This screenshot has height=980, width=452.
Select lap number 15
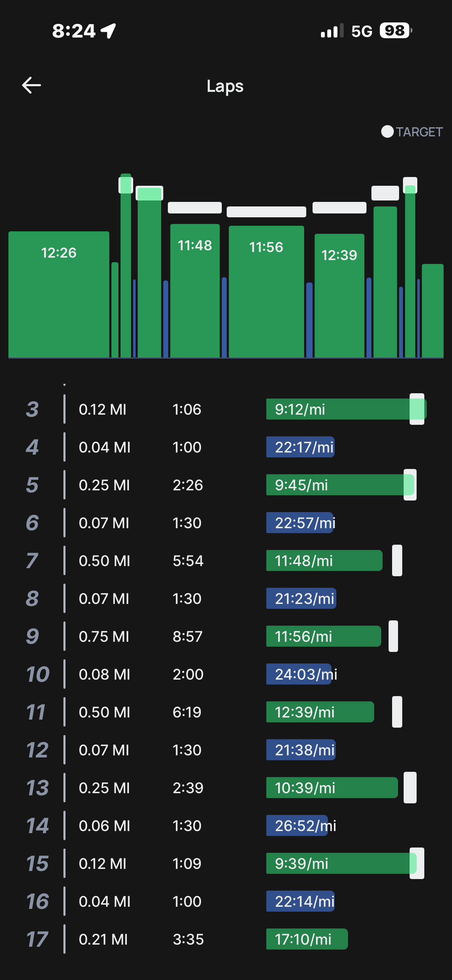37,863
